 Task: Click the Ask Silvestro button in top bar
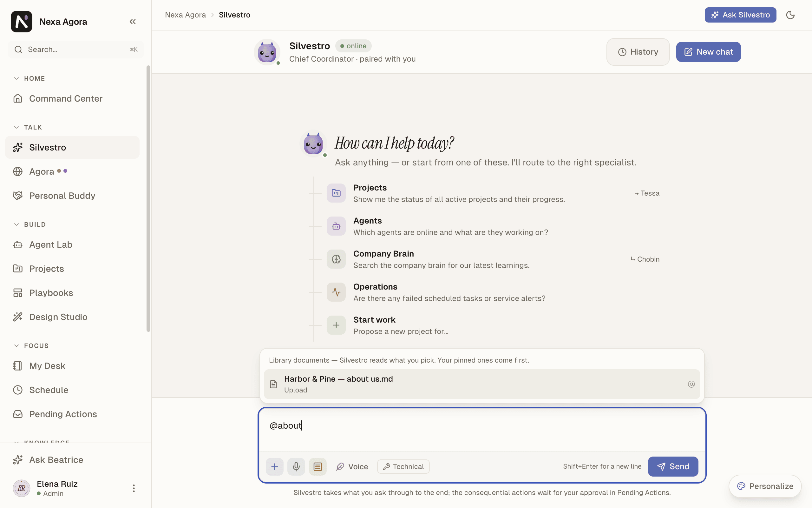[740, 15]
